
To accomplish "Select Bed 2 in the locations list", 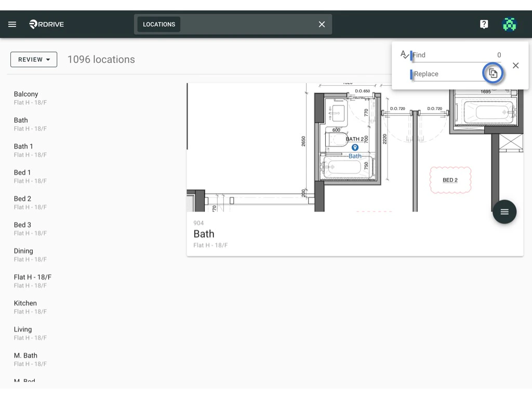I will point(30,202).
